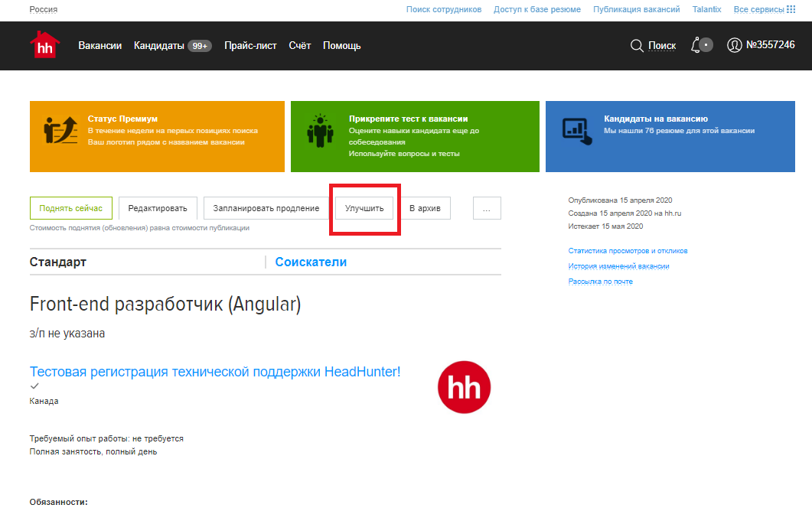
Task: Open the Talantix link
Action: (706, 9)
